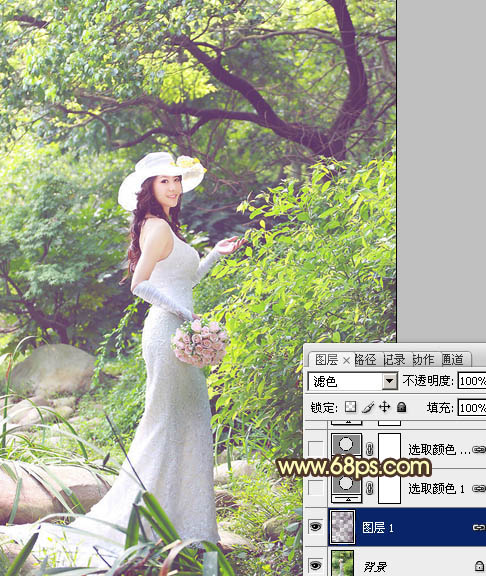Click the 不透明度 label
The image size is (486, 576).
point(428,381)
